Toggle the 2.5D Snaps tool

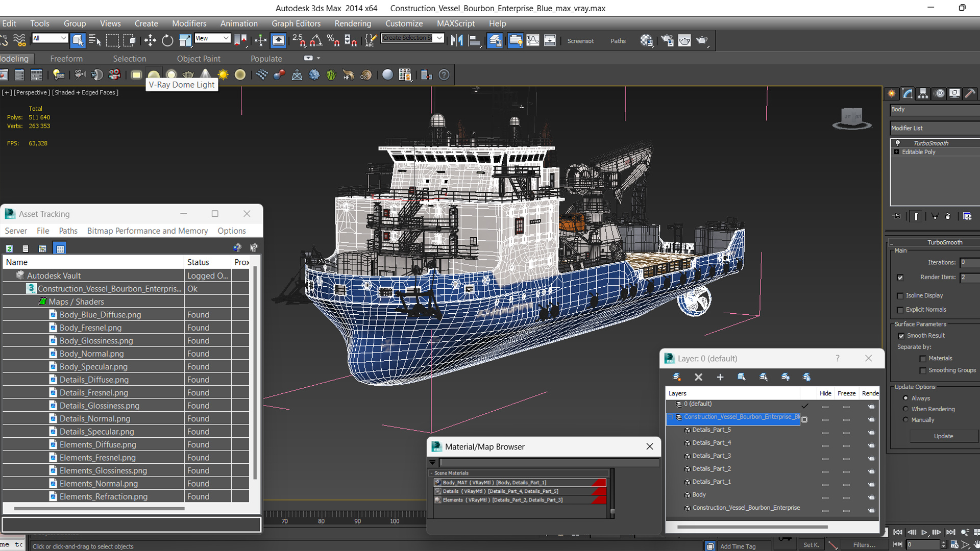pyautogui.click(x=299, y=40)
